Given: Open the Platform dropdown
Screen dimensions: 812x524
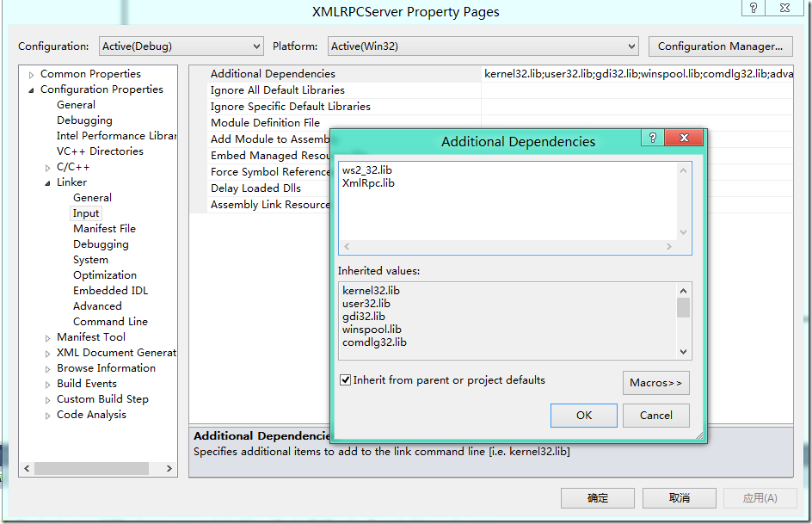Looking at the screenshot, I should [x=483, y=46].
